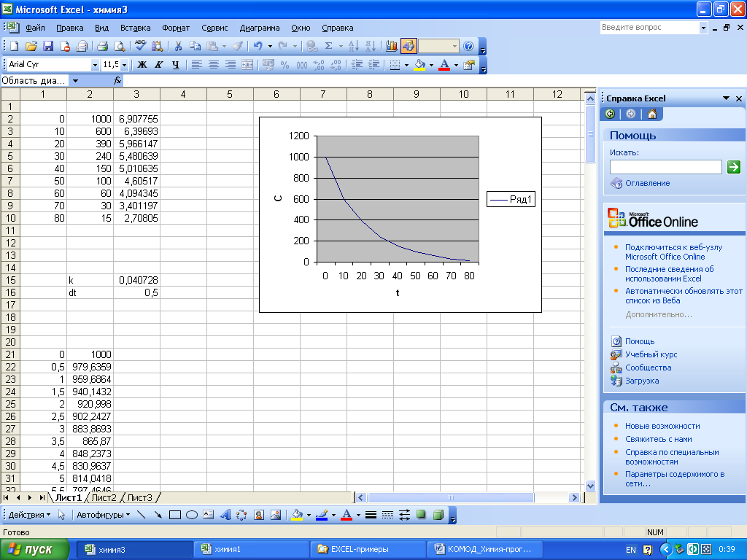The width and height of the screenshot is (747, 560).
Task: Open the Arial Cyr font dropdown
Action: [95, 65]
